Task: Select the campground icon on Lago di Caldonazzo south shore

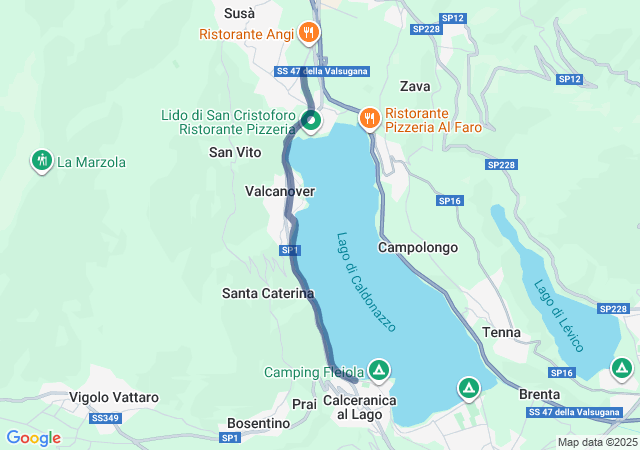Action: pyautogui.click(x=469, y=388)
